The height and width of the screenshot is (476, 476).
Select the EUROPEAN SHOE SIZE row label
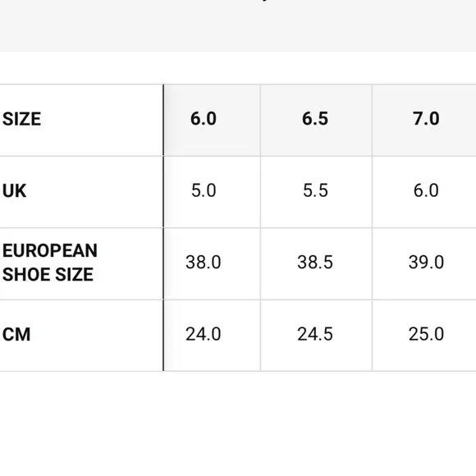click(50, 263)
